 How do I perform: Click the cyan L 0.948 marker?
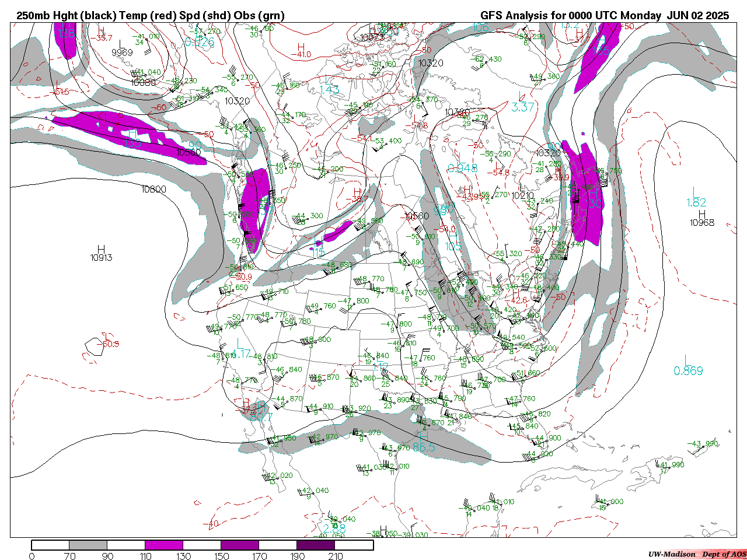click(462, 163)
